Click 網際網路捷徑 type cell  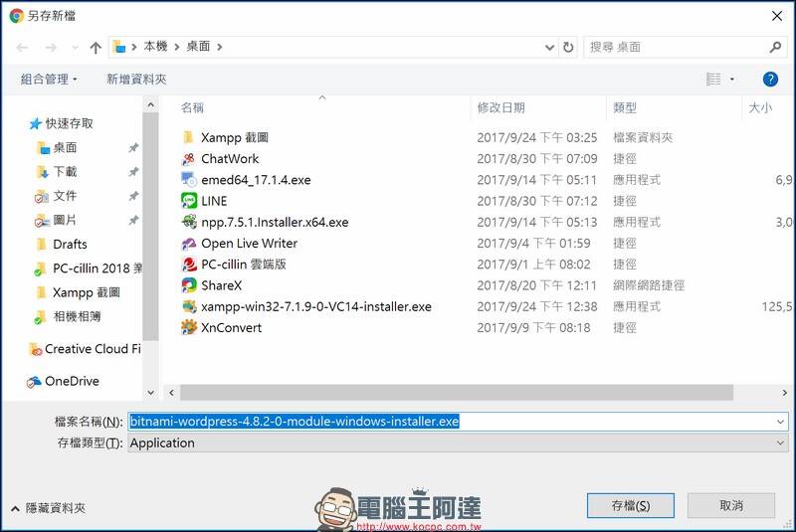coord(649,285)
